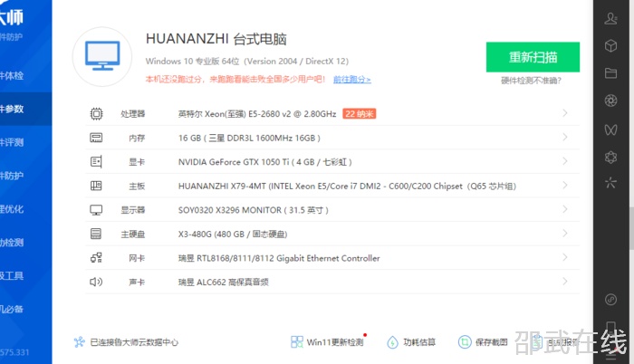Click the motherboard icon

(x=96, y=186)
